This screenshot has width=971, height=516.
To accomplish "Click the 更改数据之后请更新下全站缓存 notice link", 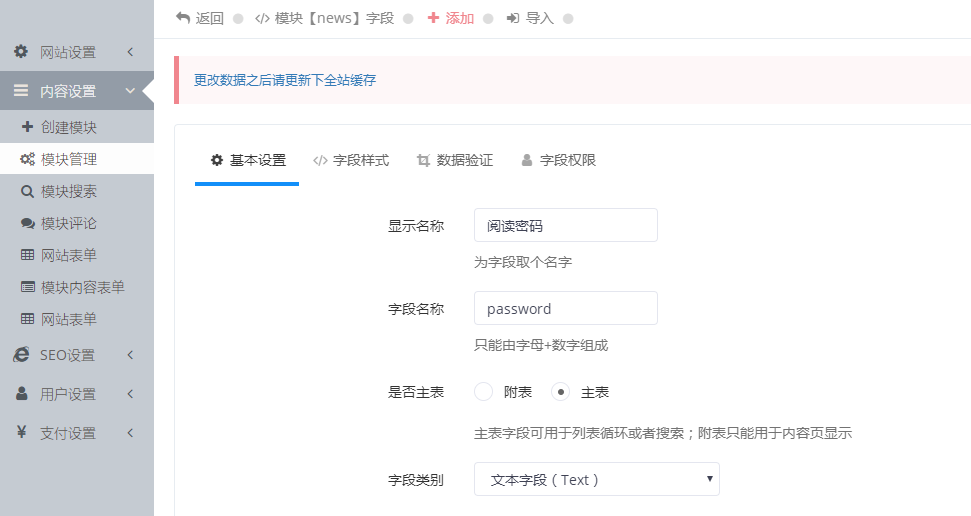I will (x=285, y=80).
